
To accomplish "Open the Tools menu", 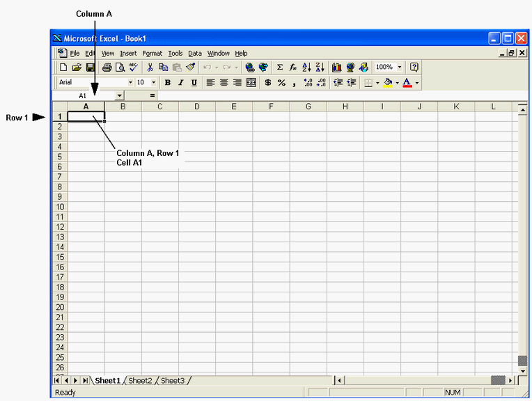I will click(x=175, y=54).
